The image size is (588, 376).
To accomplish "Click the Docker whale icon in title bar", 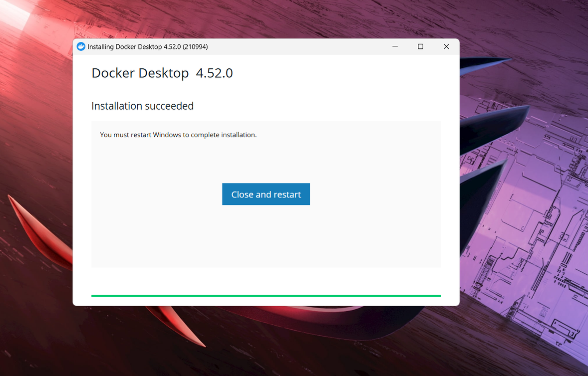I will pos(81,46).
